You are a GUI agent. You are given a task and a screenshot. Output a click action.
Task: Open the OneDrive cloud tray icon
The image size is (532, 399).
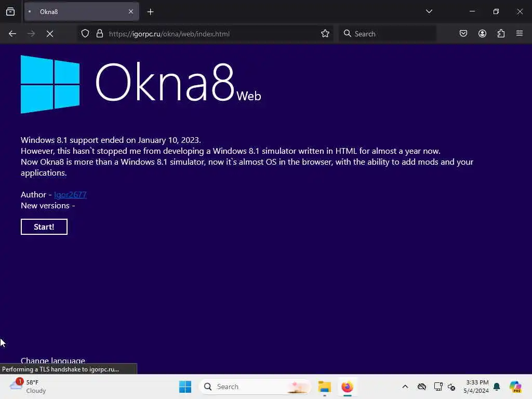(422, 387)
